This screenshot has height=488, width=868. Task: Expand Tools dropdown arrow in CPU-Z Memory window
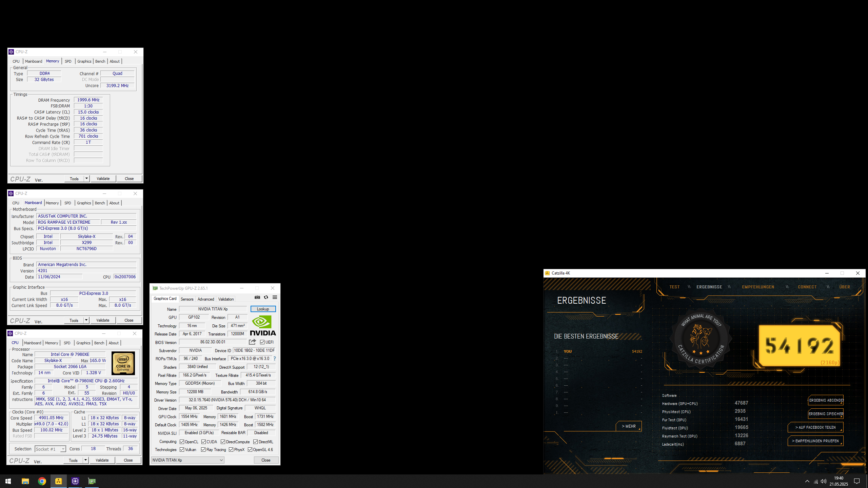[x=86, y=179]
